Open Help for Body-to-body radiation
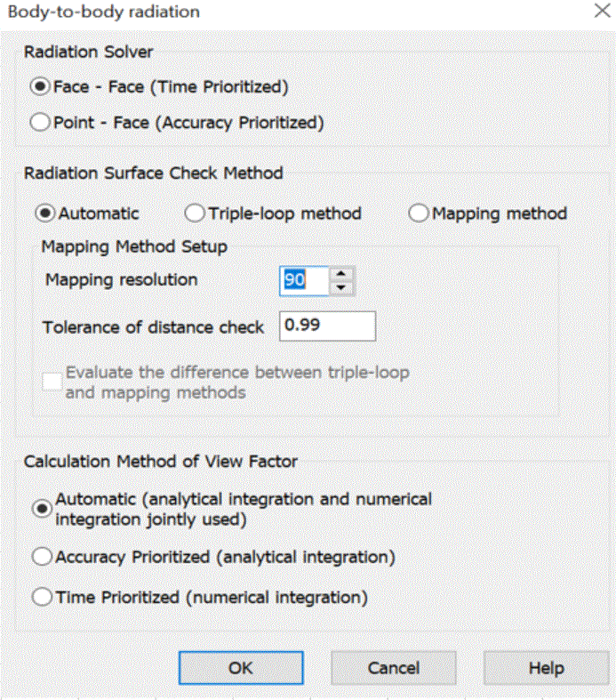The height and width of the screenshot is (700, 616). pos(546,668)
